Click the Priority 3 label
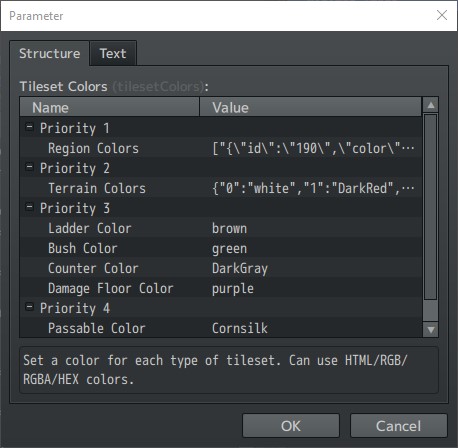 tap(75, 208)
